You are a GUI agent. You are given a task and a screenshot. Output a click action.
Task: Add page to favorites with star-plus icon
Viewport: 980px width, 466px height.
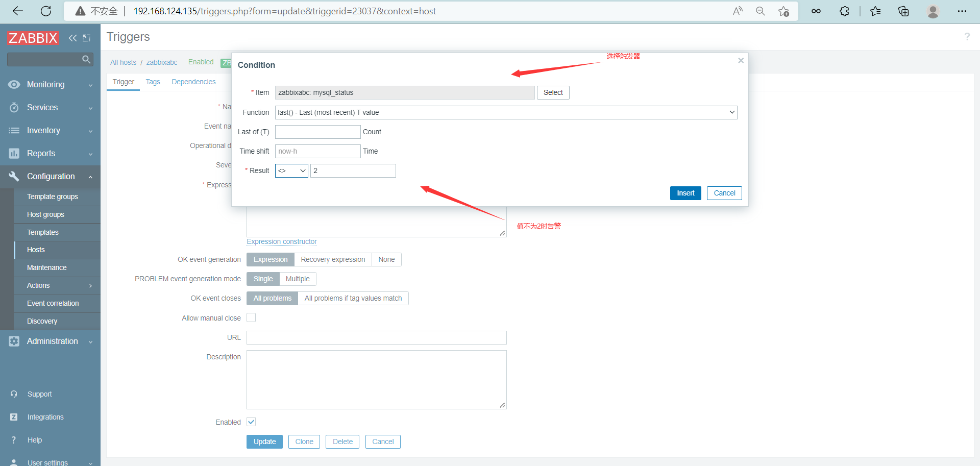[x=784, y=11]
